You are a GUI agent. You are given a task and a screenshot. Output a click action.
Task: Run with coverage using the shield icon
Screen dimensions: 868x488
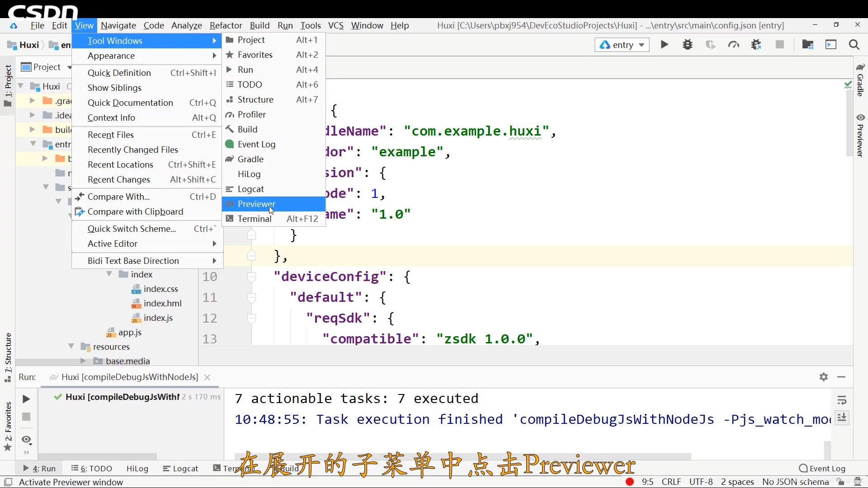(x=711, y=44)
